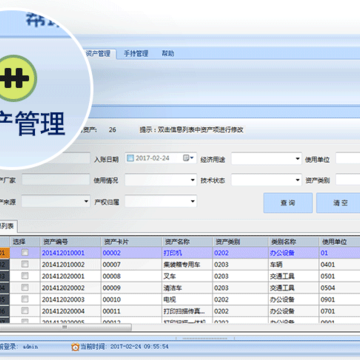Select the 叉车 row in asset list
The width and height of the screenshot is (360, 360).
pyautogui.click(x=180, y=276)
